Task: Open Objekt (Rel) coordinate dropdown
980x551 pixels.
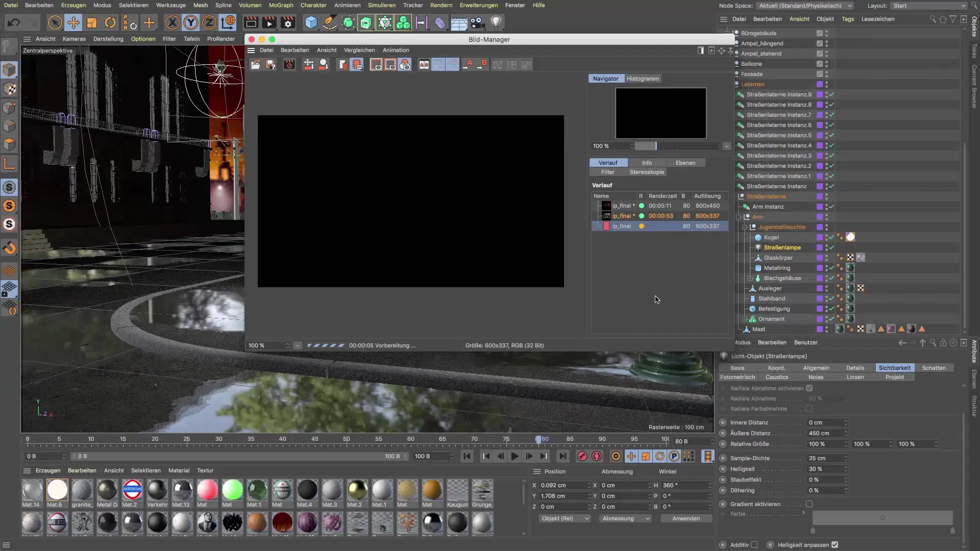Action: (565, 518)
